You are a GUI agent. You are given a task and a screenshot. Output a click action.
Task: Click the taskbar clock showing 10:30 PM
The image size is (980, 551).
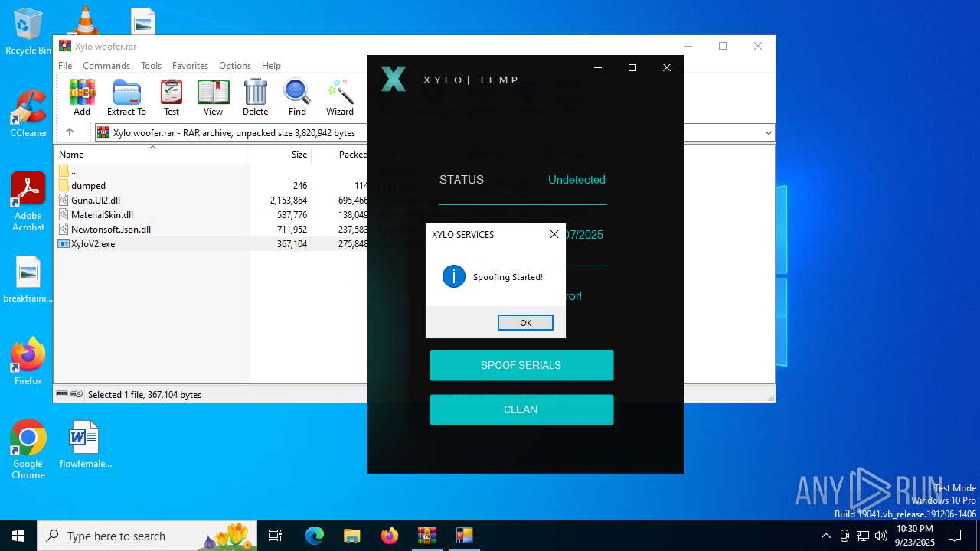(x=915, y=536)
